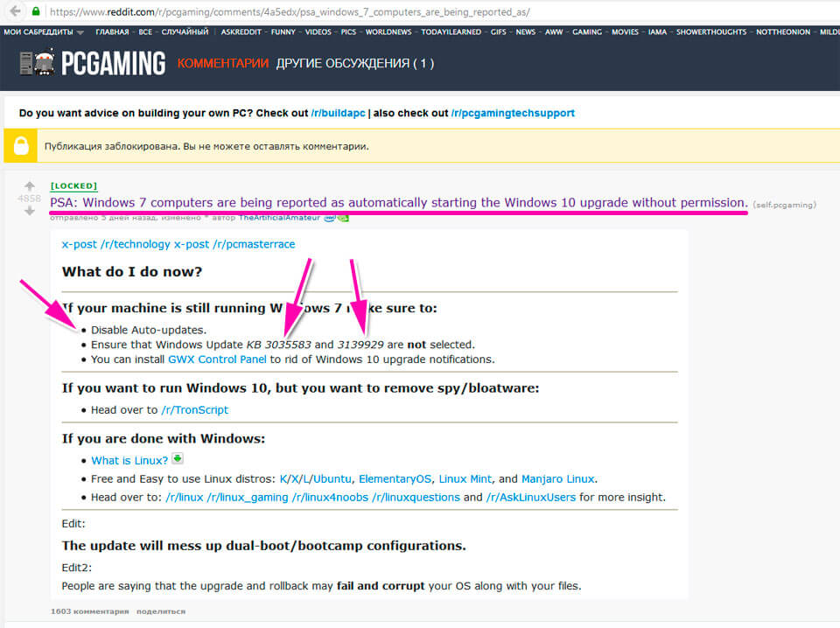Click the 4858 vote score
840x628 pixels.
pos(29,199)
